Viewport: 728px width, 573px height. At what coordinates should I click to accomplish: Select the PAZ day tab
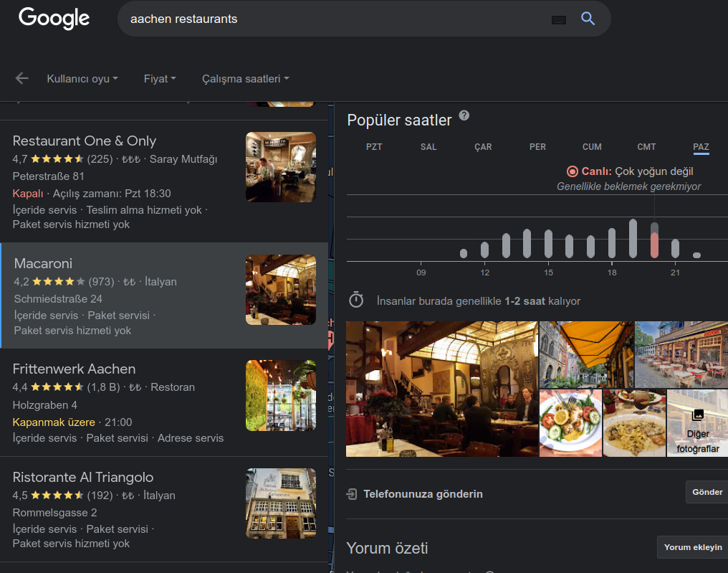pos(701,147)
